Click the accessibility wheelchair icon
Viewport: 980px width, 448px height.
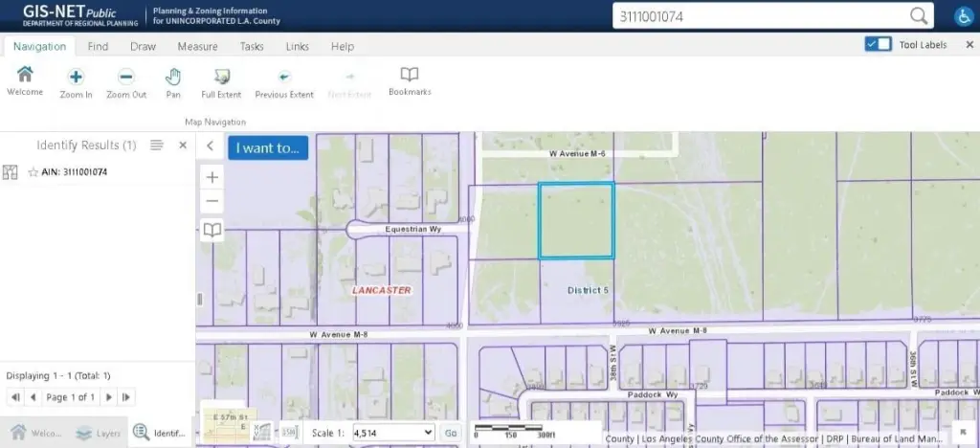tap(963, 16)
